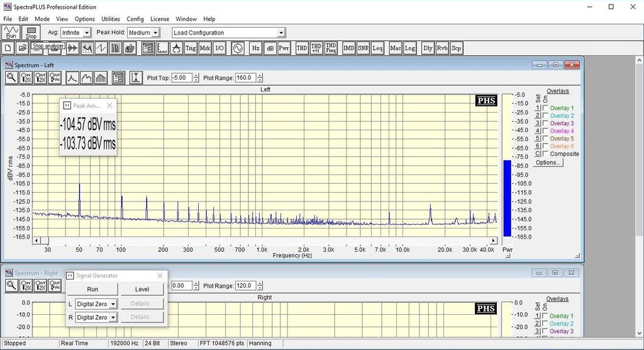Click the Plot Top value field
The width and height of the screenshot is (644, 350).
(181, 78)
